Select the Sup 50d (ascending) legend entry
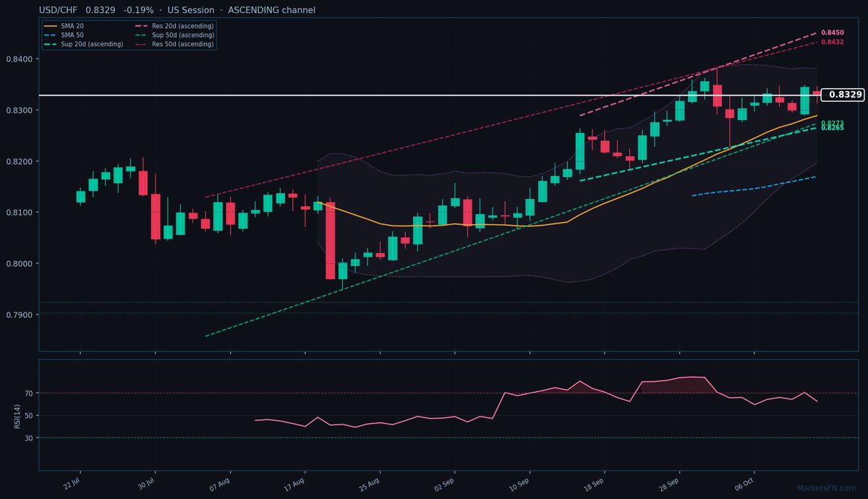This screenshot has width=868, height=499. 174,35
